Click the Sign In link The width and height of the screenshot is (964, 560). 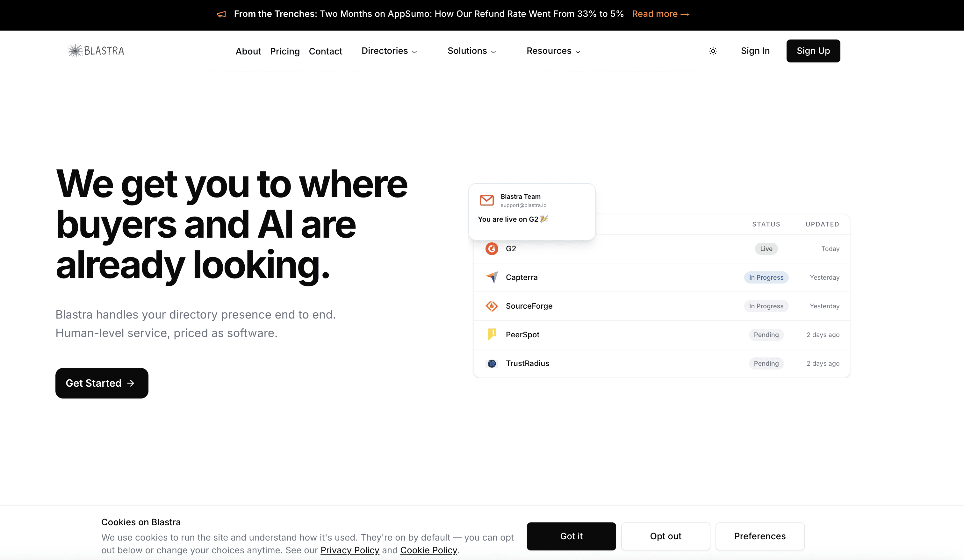pyautogui.click(x=755, y=51)
